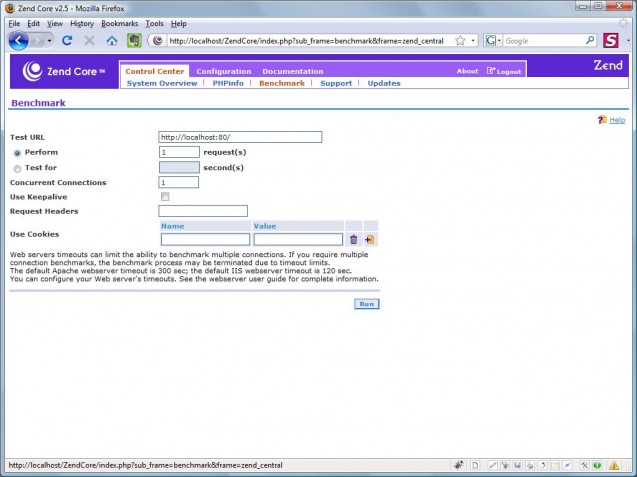
Task: Click the yellow warning triangle in status bar
Action: pos(614,465)
